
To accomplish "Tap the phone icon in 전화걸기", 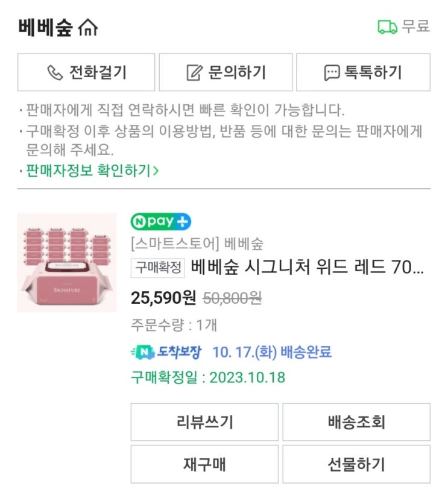I will pyautogui.click(x=55, y=73).
